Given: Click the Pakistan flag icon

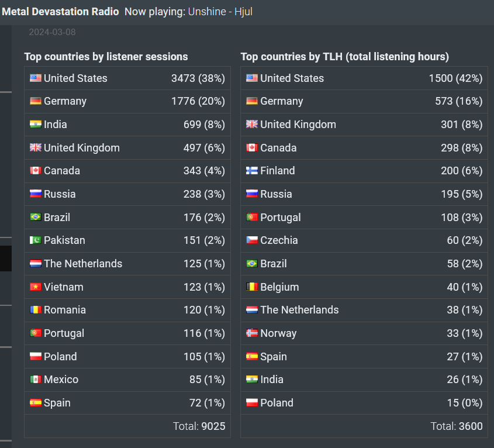Looking at the screenshot, I should (x=36, y=240).
